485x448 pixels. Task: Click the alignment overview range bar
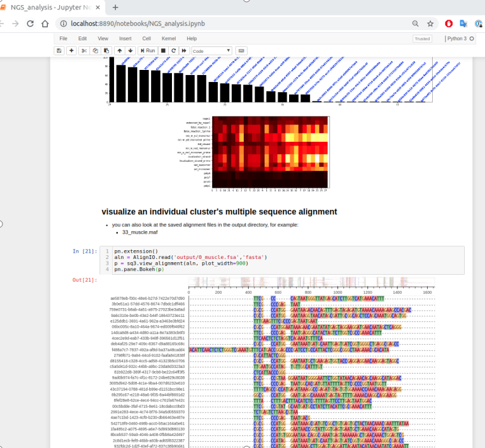coord(311,283)
